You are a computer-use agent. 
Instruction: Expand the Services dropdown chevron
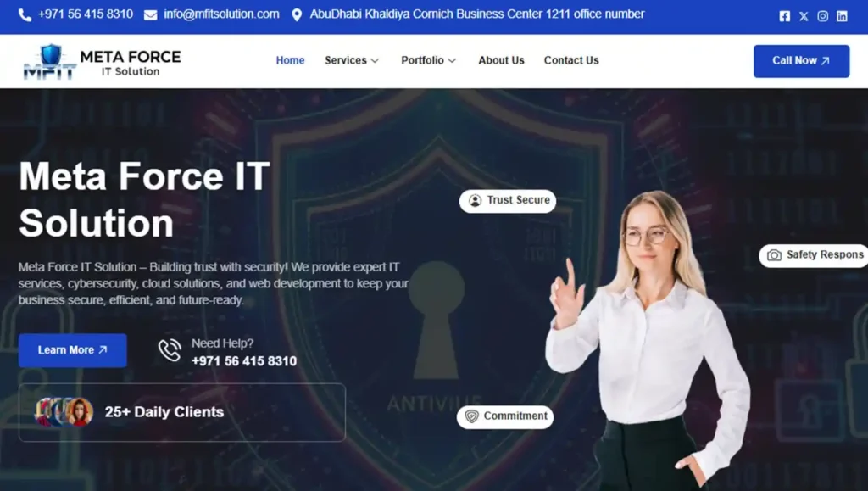coord(375,60)
